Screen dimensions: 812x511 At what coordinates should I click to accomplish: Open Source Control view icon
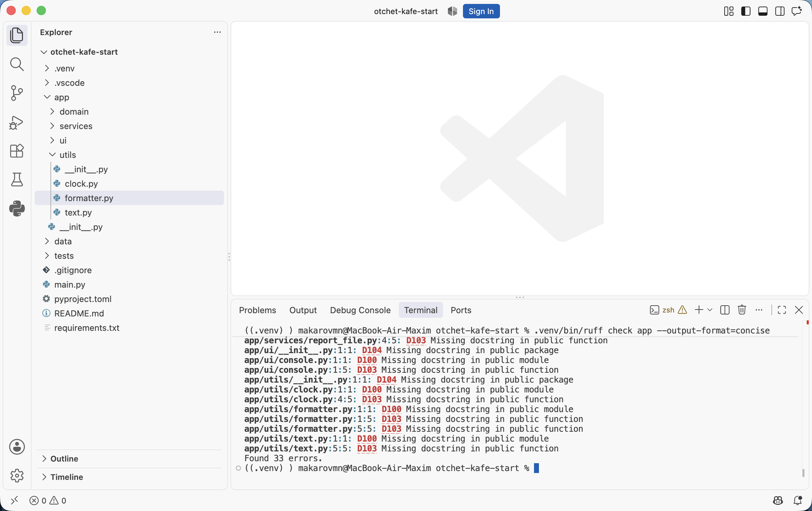tap(17, 93)
